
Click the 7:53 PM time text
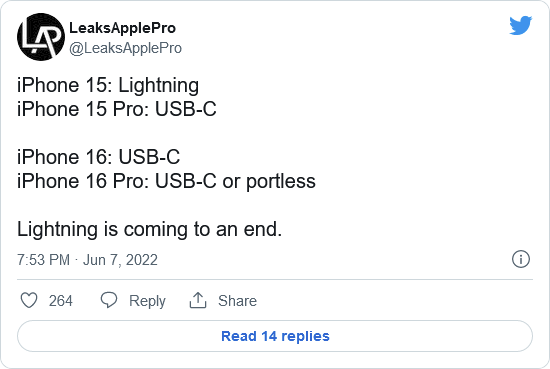(43, 260)
